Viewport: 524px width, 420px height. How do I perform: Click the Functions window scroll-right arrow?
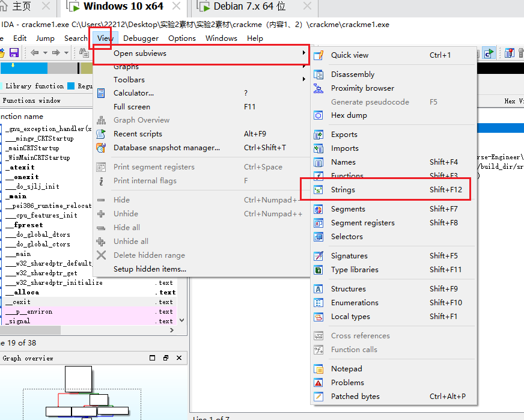[x=172, y=330]
